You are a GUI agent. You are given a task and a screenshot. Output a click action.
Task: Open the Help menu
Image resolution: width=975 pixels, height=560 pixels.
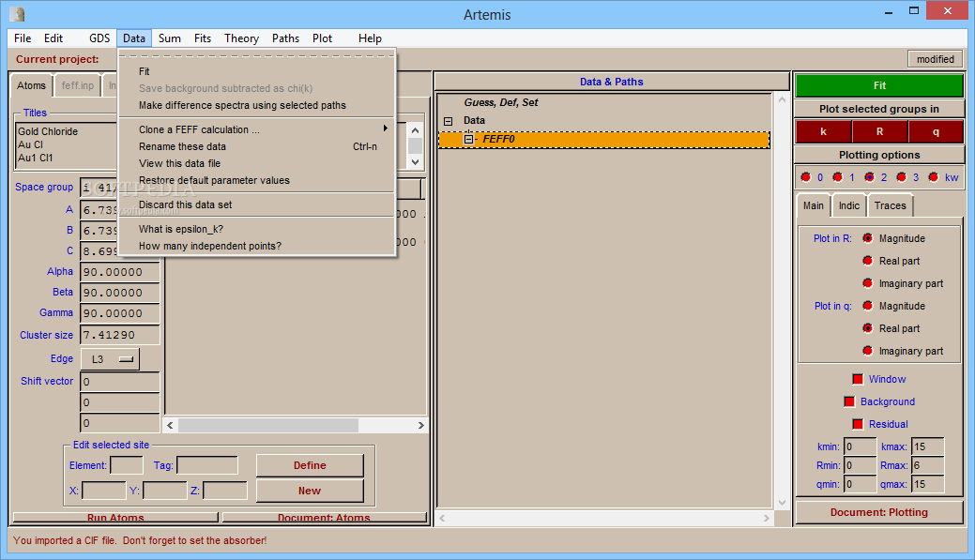pyautogui.click(x=370, y=38)
